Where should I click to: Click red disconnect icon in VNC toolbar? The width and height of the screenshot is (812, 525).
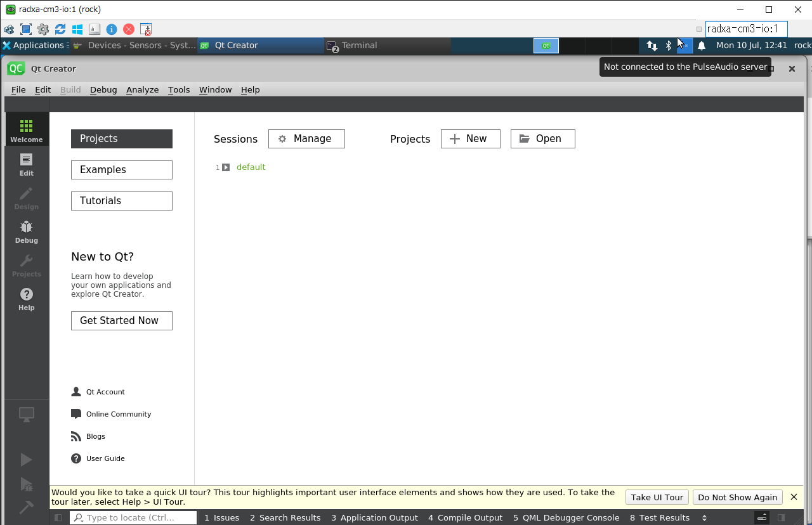[129, 29]
